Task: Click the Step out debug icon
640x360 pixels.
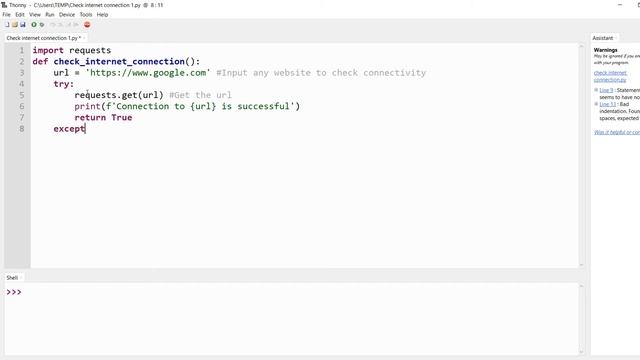Action: coord(68,24)
